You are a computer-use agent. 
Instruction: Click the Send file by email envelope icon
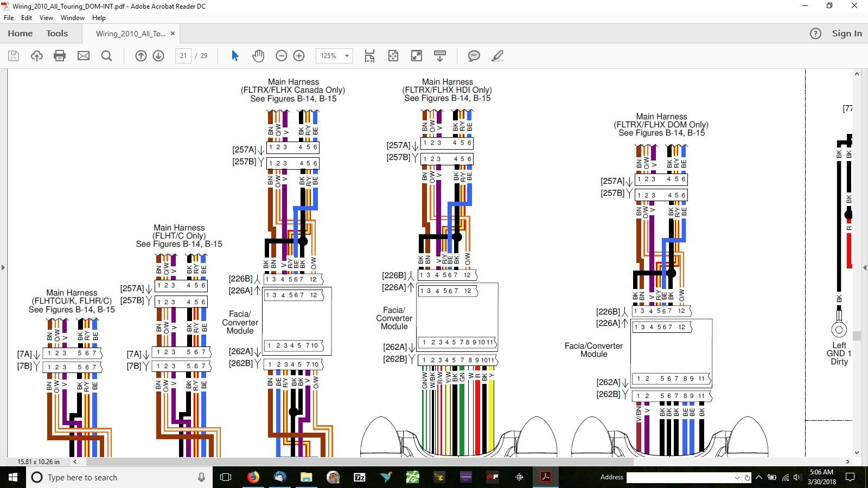click(x=83, y=56)
